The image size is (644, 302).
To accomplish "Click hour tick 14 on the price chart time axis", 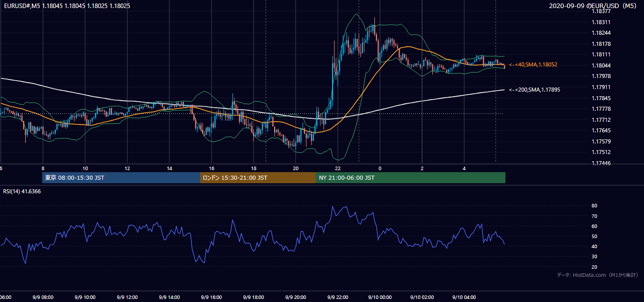I will point(169,168).
